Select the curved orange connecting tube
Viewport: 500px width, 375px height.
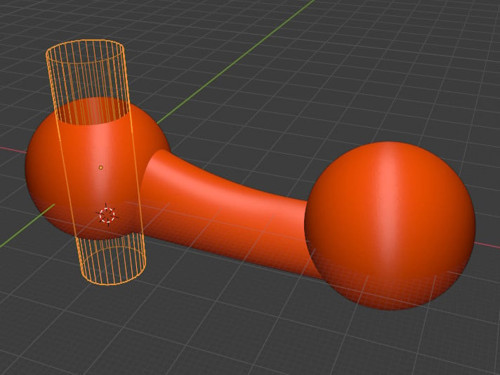[227, 213]
